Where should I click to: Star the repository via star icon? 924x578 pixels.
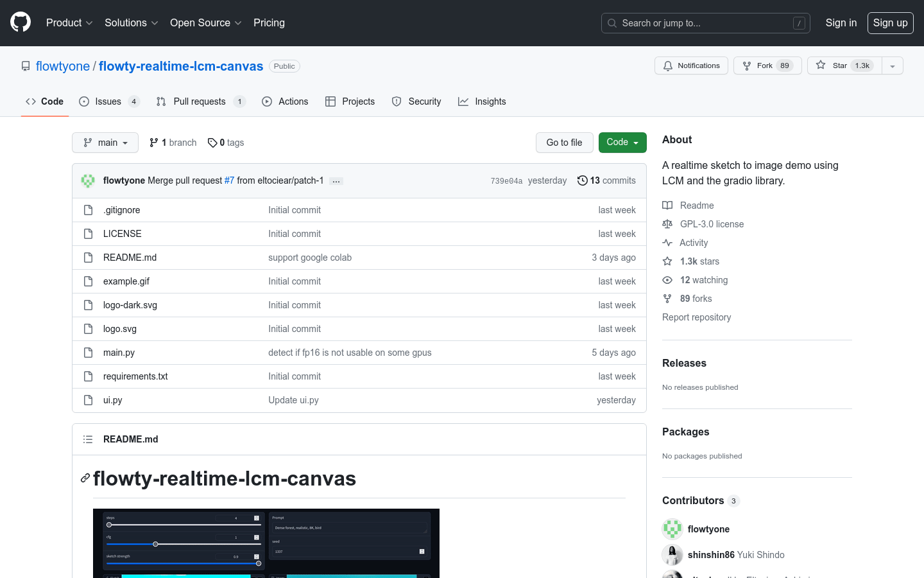click(x=820, y=65)
